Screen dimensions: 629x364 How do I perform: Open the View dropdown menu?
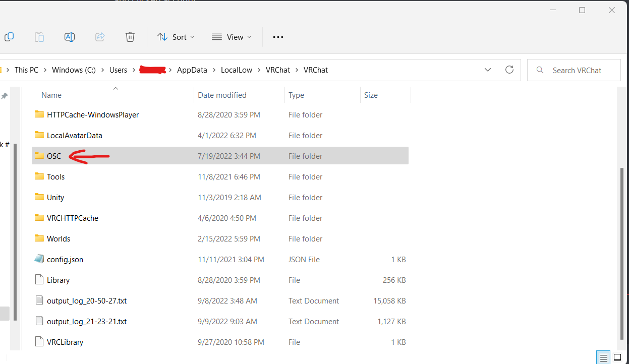tap(232, 37)
